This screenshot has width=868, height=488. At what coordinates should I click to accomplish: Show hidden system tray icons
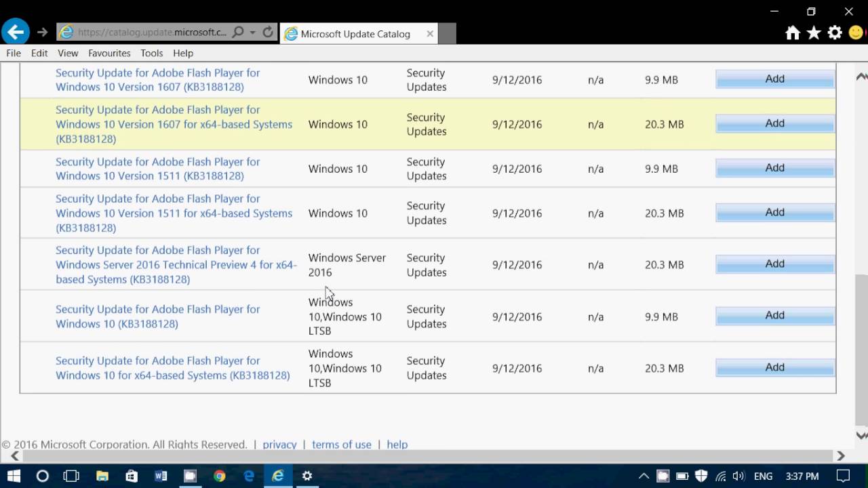click(644, 476)
